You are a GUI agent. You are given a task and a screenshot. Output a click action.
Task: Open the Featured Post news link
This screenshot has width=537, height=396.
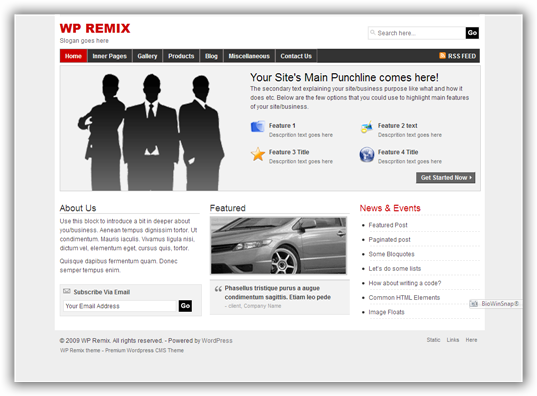[x=388, y=225]
